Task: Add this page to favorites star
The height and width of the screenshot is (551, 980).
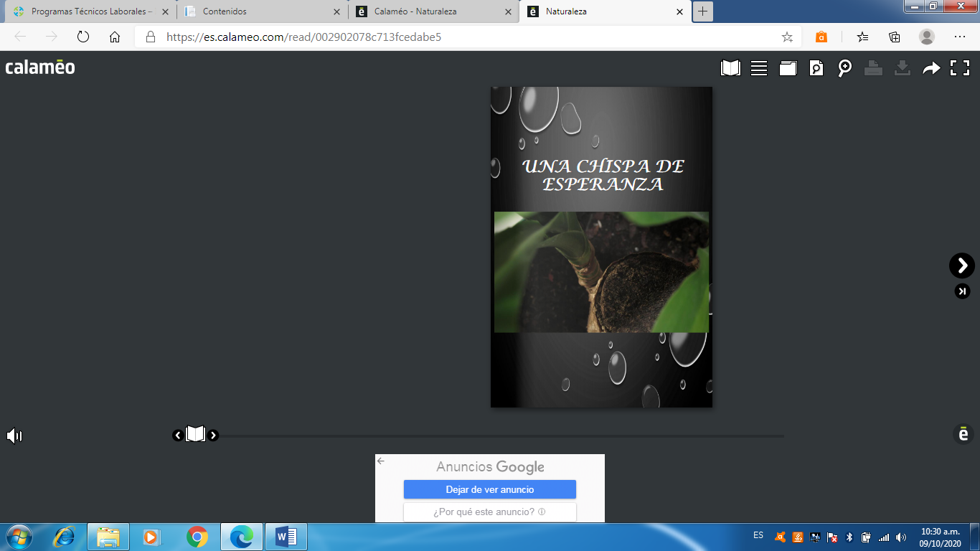Action: [787, 37]
